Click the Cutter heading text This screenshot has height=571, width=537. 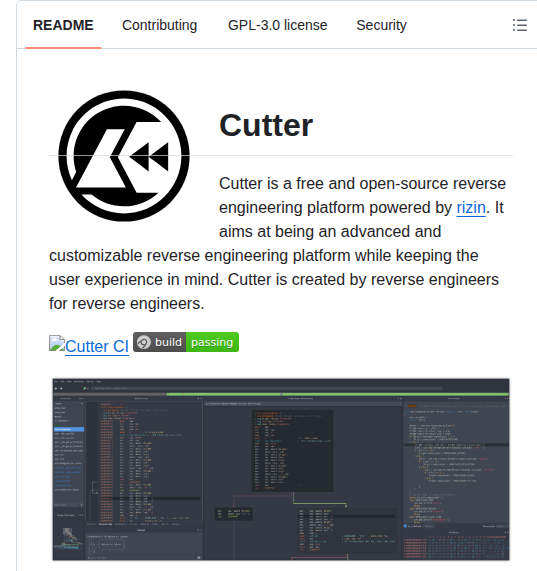click(x=266, y=125)
